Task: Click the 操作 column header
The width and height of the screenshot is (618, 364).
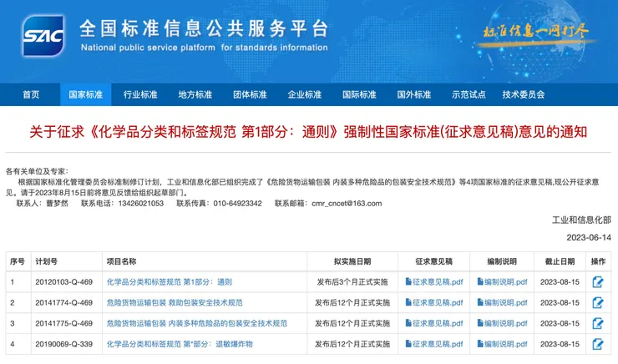Action: click(598, 261)
